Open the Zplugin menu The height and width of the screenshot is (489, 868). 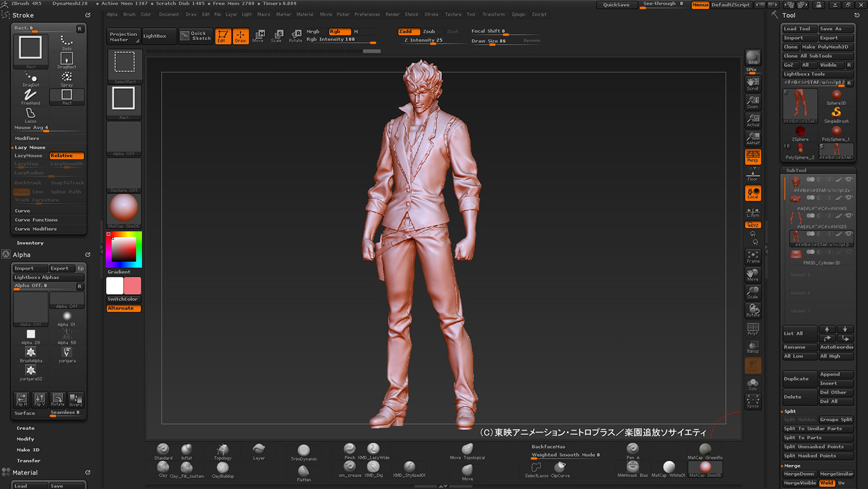click(518, 14)
